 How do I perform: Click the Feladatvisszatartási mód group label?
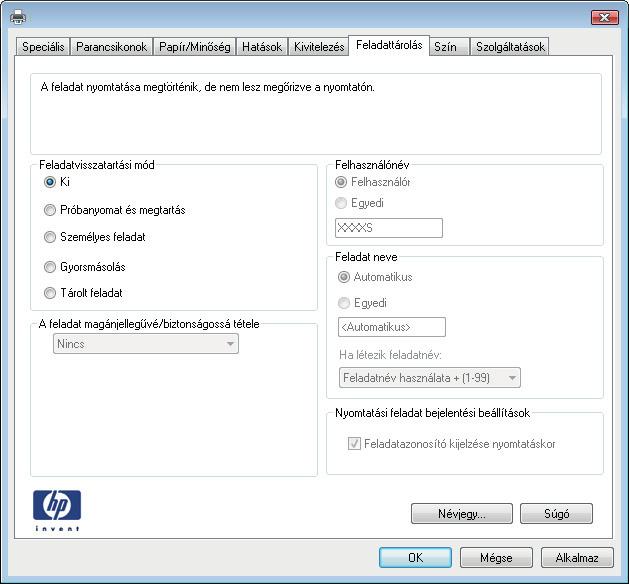click(x=97, y=165)
